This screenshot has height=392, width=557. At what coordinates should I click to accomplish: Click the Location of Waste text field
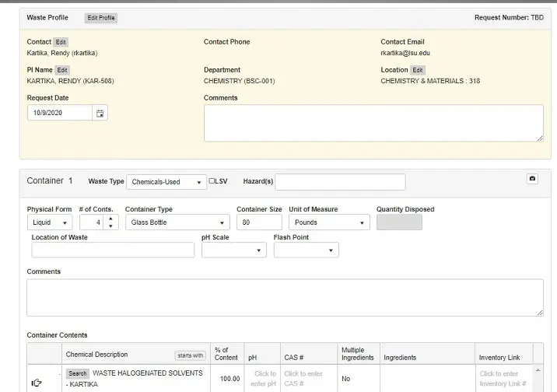[x=113, y=250]
